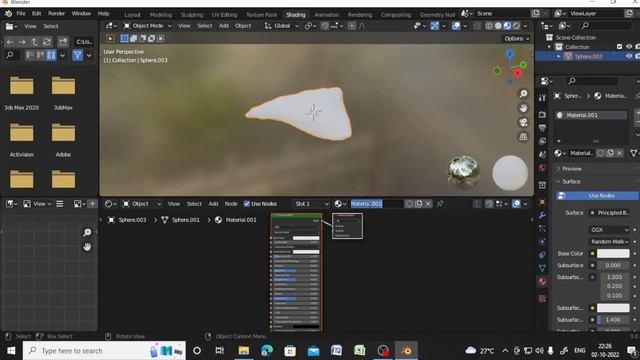Switch to the Layout workspace tab
The image size is (640, 360).
click(x=133, y=15)
